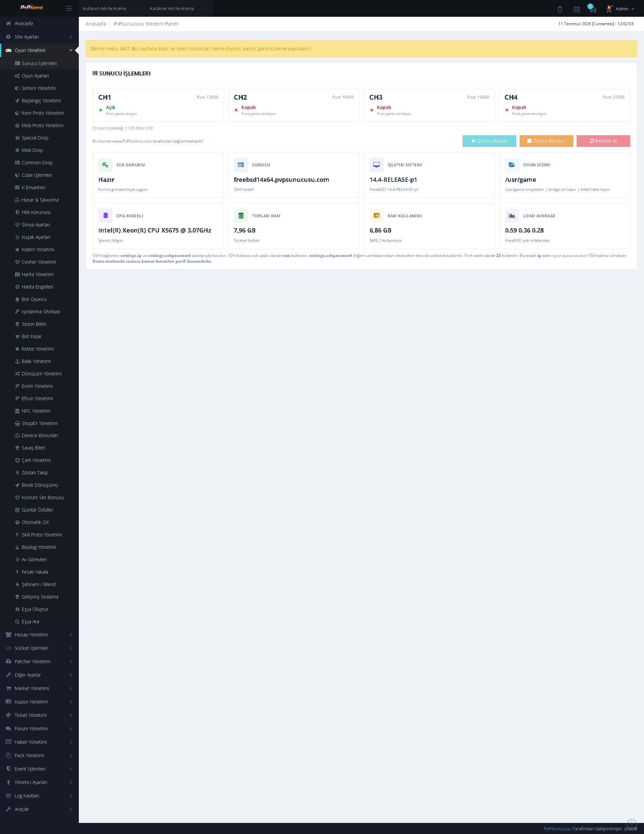
Task: Click the Reboot At button
Action: 603,141
